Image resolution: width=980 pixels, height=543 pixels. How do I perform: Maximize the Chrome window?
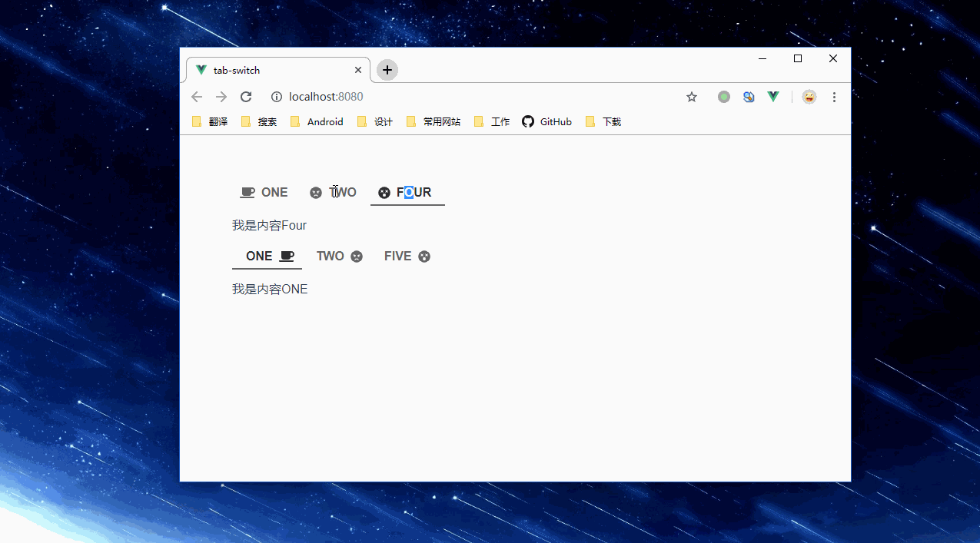pyautogui.click(x=798, y=58)
